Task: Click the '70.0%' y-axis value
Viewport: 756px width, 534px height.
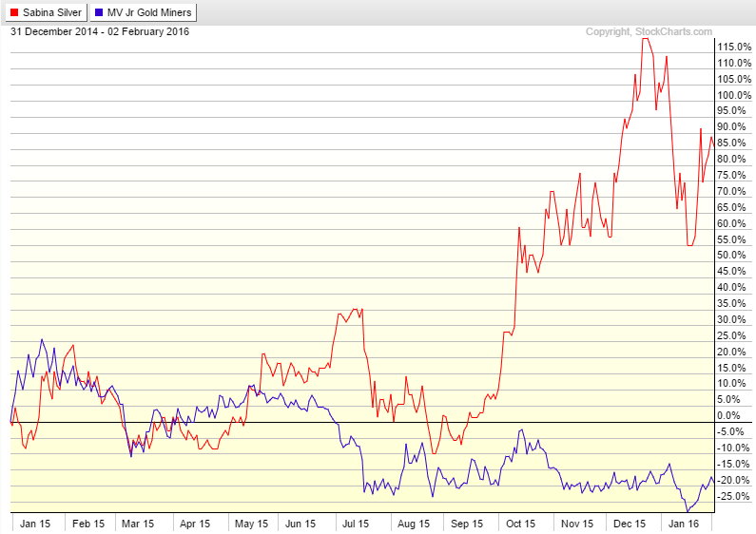Action: [x=732, y=191]
